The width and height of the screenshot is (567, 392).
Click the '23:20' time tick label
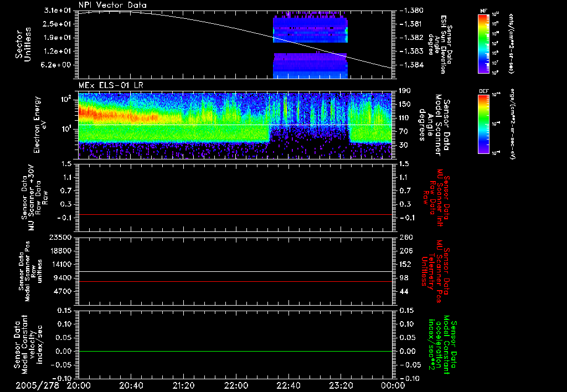pos(341,385)
